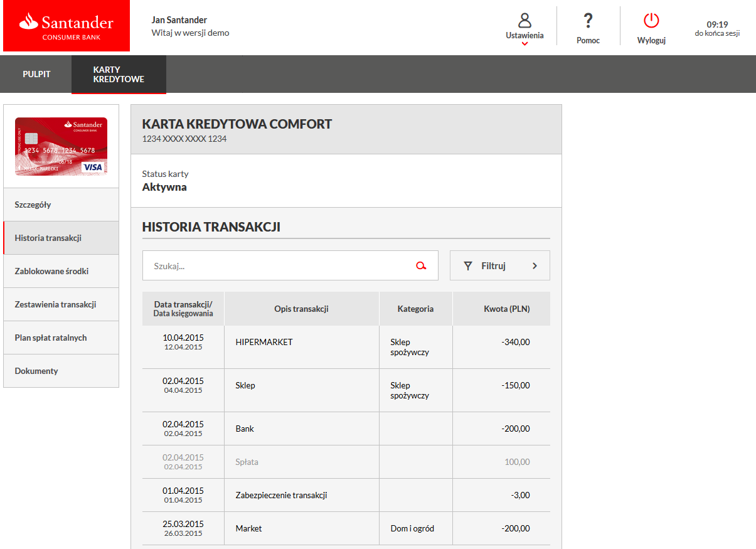Click the Sklep transaction description
The height and width of the screenshot is (549, 756).
[245, 385]
